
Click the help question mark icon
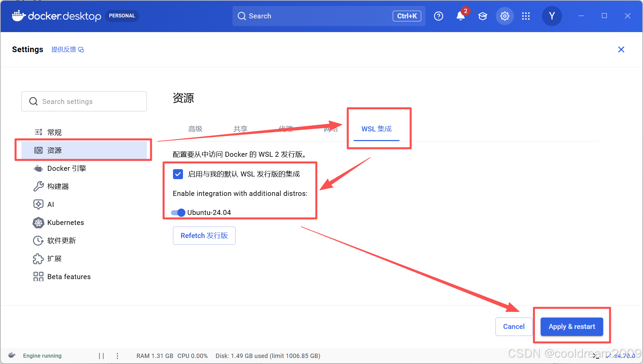(x=438, y=16)
